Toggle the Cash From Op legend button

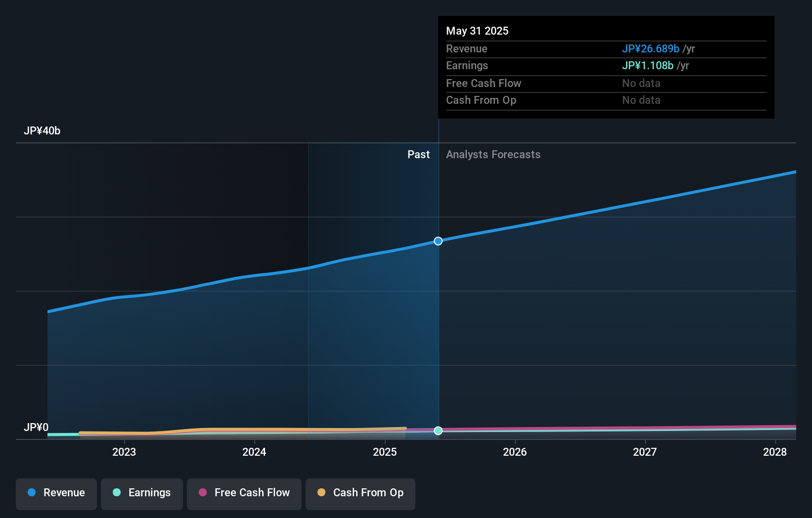tap(361, 494)
